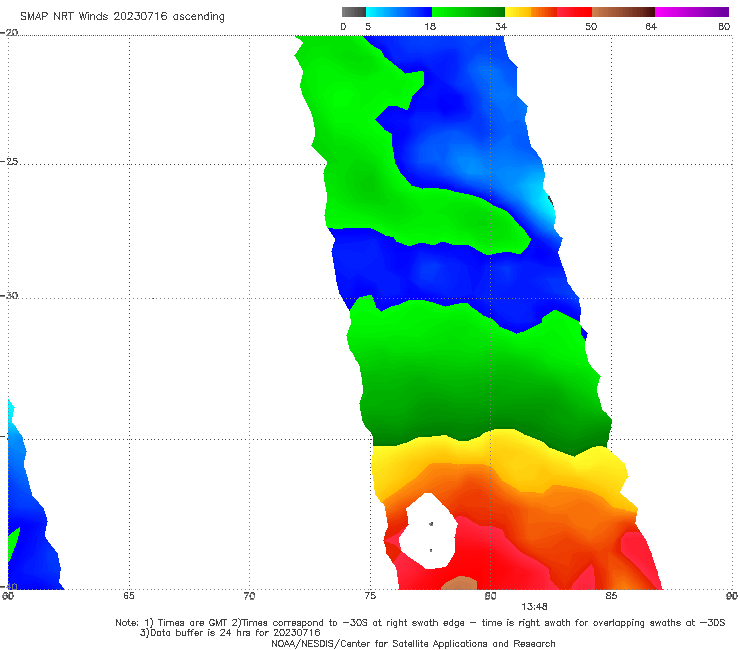
Task: Click the latitude axis label '-20'
Action: coord(9,32)
